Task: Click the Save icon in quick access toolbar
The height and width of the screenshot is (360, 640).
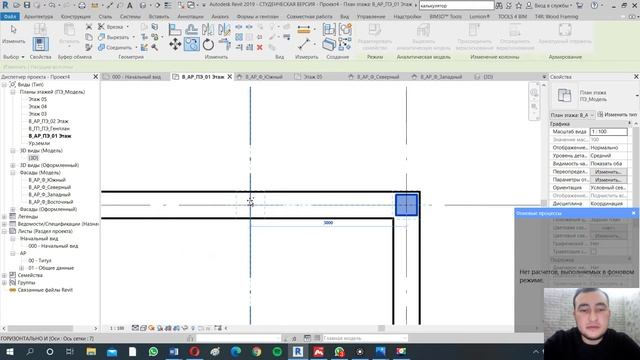Action: pos(27,5)
